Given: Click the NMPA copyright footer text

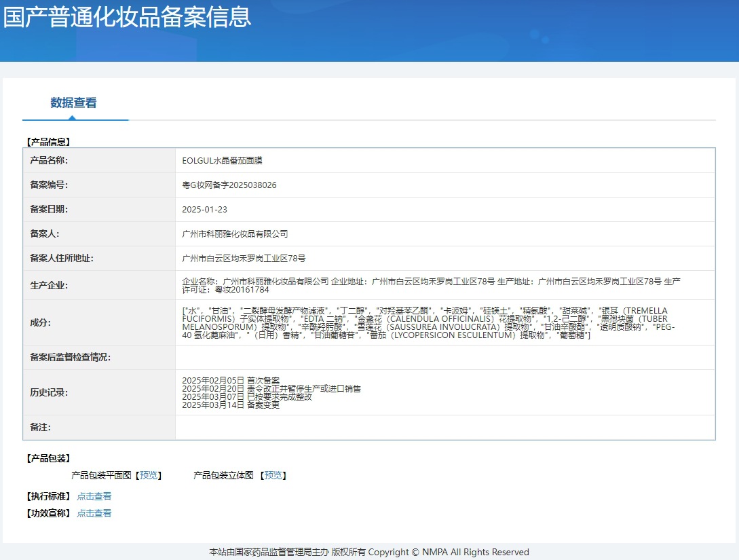Looking at the screenshot, I should 369,552.
